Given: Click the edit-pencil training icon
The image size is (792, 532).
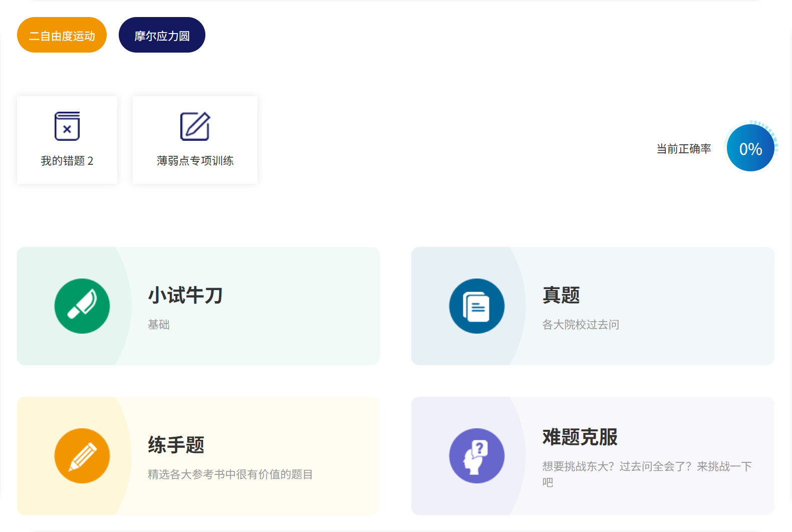Looking at the screenshot, I should point(195,126).
